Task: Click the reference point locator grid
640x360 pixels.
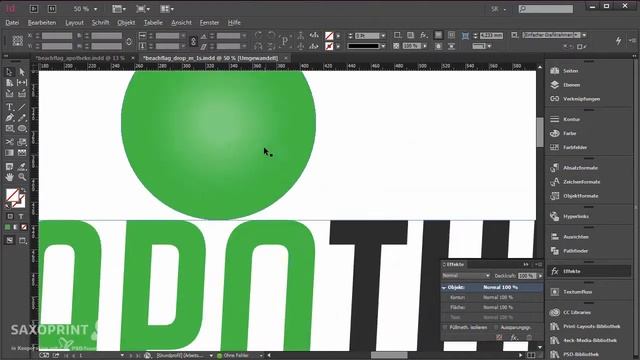Action: point(18,41)
